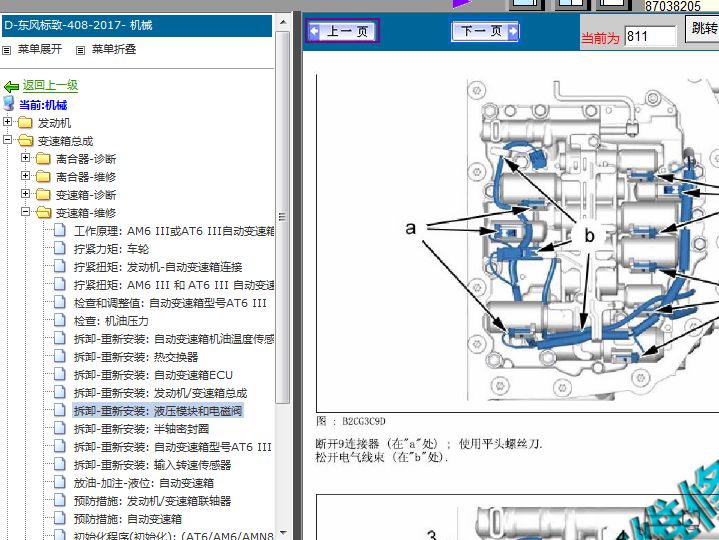Collapse the 变速箱-维修 folder
Screen dimensions: 719x540
pyautogui.click(x=26, y=211)
